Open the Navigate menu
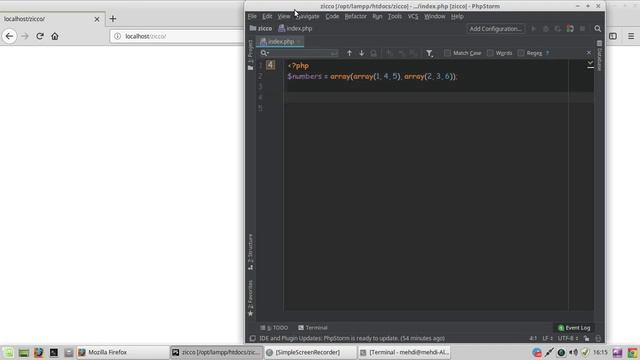 (308, 16)
